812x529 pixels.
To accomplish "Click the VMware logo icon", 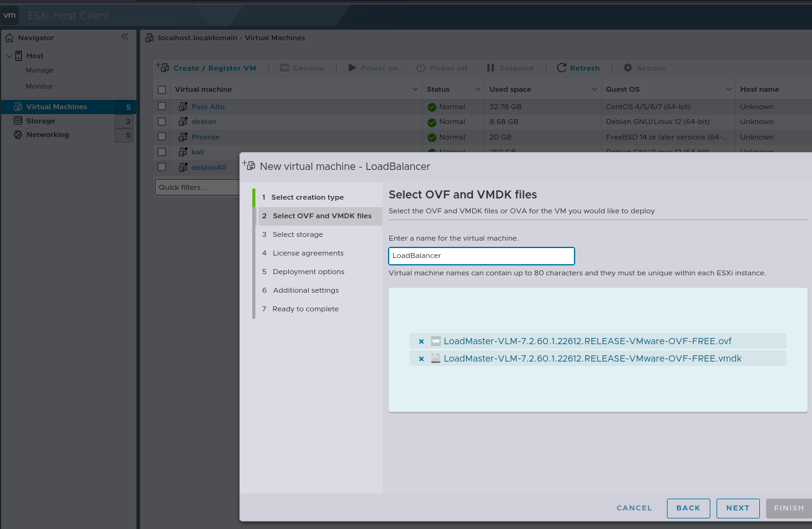I will (x=10, y=15).
